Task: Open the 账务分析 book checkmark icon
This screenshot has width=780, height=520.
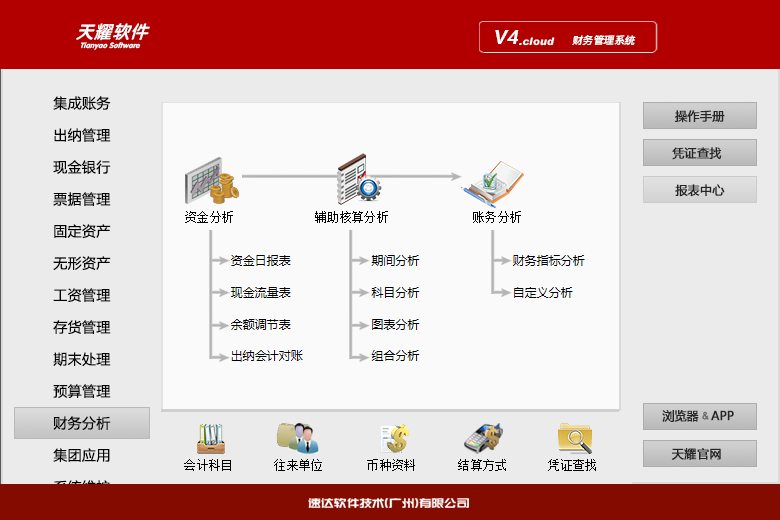Action: point(493,183)
